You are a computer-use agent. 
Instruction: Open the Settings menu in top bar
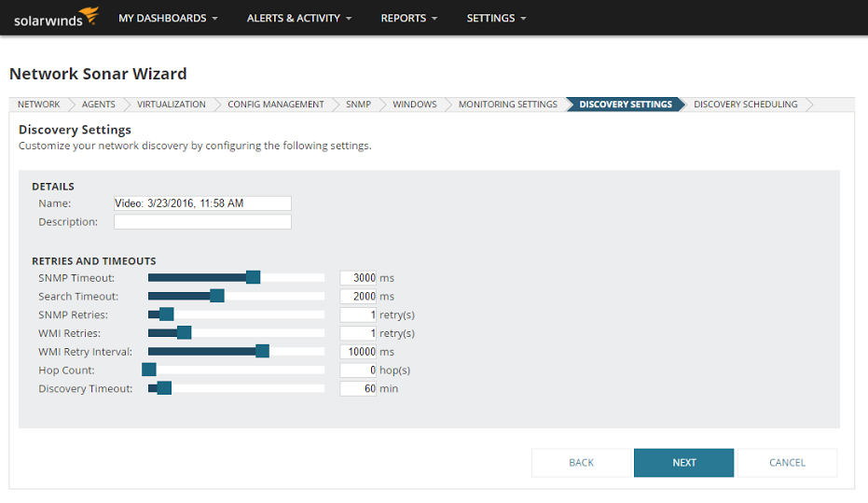point(496,19)
